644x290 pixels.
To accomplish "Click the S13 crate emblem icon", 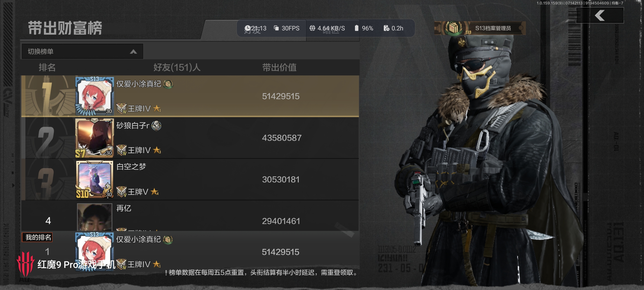I will [454, 28].
